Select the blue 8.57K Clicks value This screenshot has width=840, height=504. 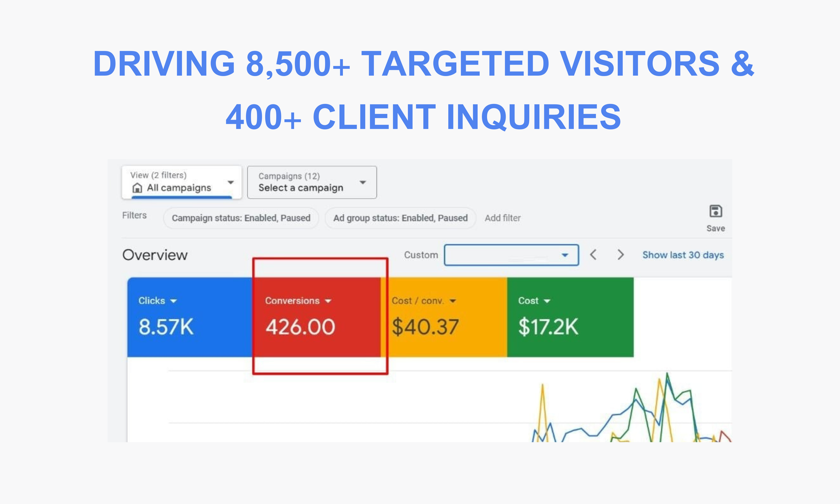166,327
